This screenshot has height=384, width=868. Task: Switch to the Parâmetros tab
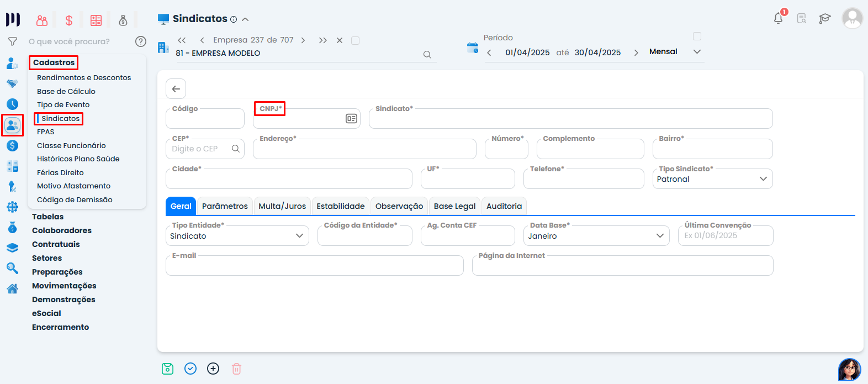point(225,206)
